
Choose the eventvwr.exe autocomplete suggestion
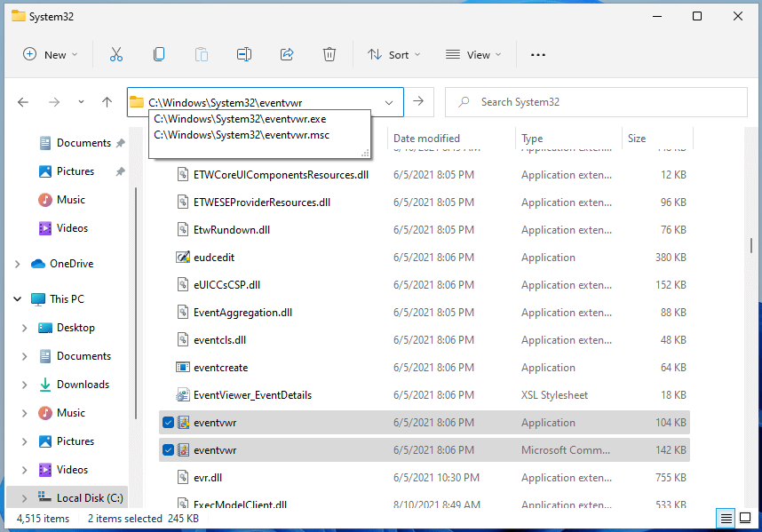pos(259,119)
